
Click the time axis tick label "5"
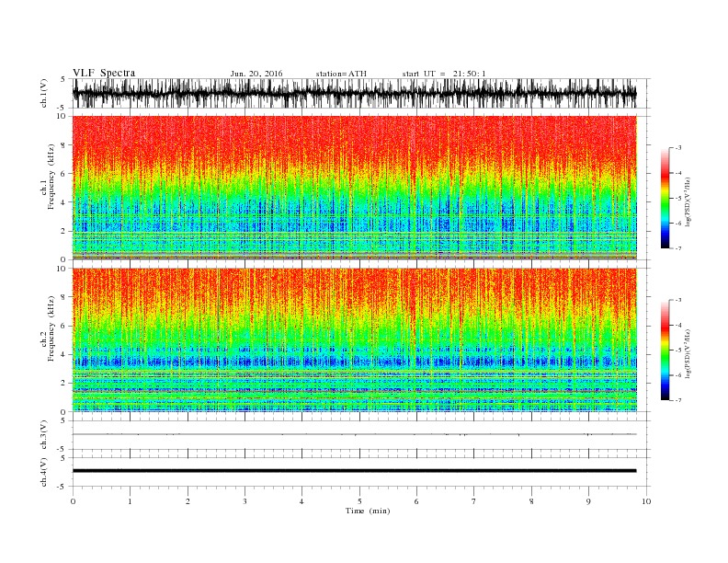pos(359,501)
